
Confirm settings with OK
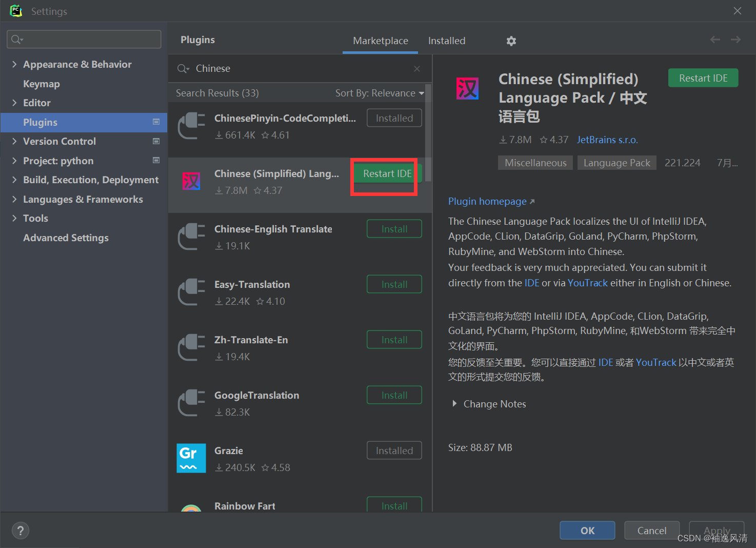pyautogui.click(x=587, y=531)
